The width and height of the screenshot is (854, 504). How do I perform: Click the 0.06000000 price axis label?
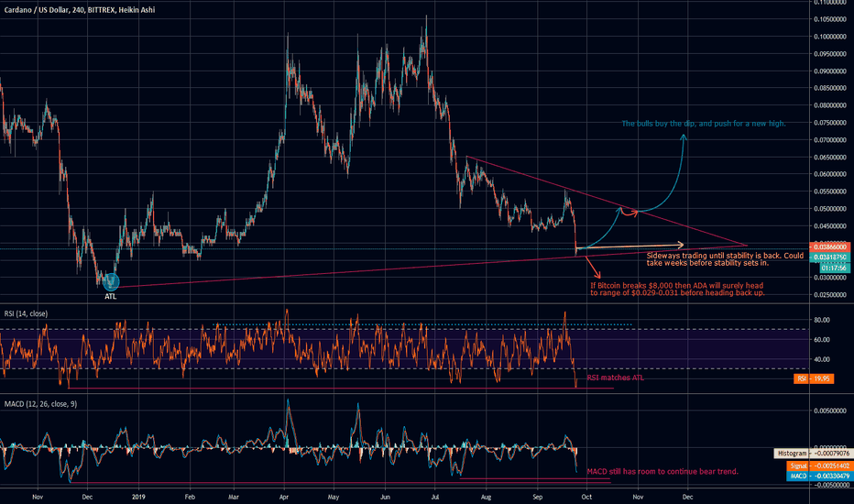pos(830,174)
